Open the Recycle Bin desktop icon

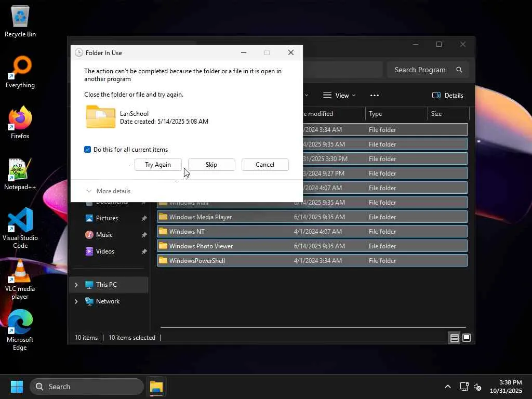(20, 21)
